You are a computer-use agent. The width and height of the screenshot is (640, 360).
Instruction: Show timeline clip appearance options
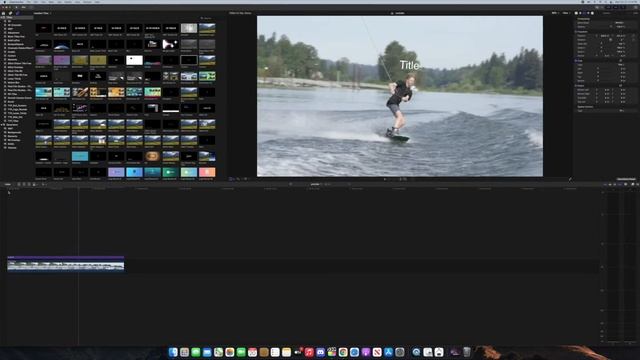626,184
